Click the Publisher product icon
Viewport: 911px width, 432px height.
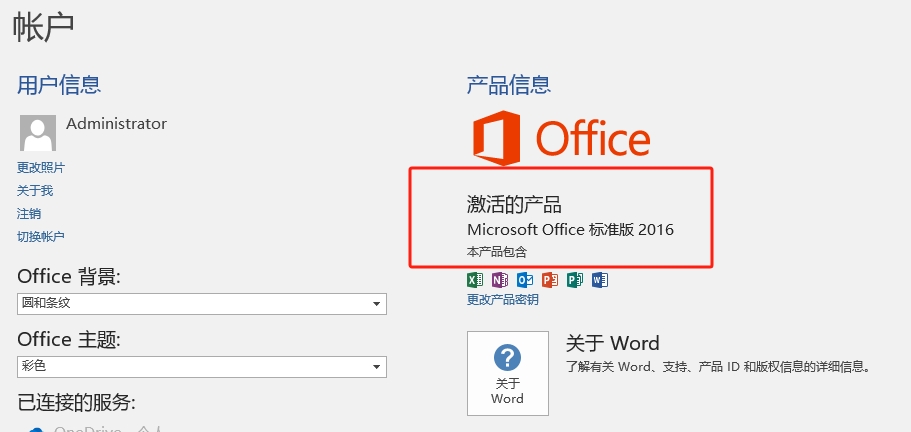[x=575, y=280]
